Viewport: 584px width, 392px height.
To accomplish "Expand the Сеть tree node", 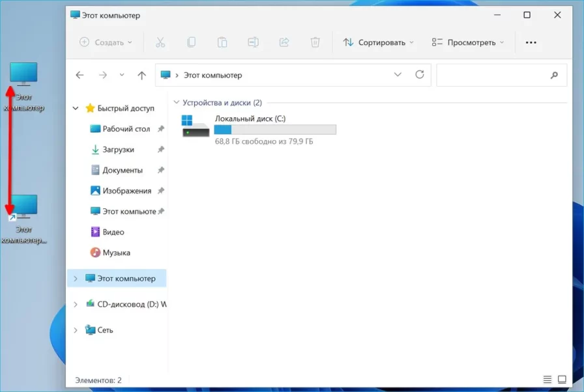I will (x=76, y=330).
